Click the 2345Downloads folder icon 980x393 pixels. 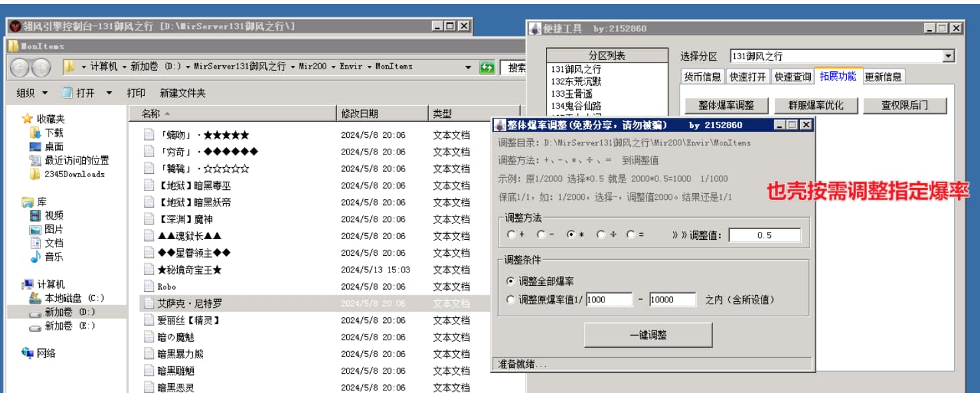pos(35,175)
